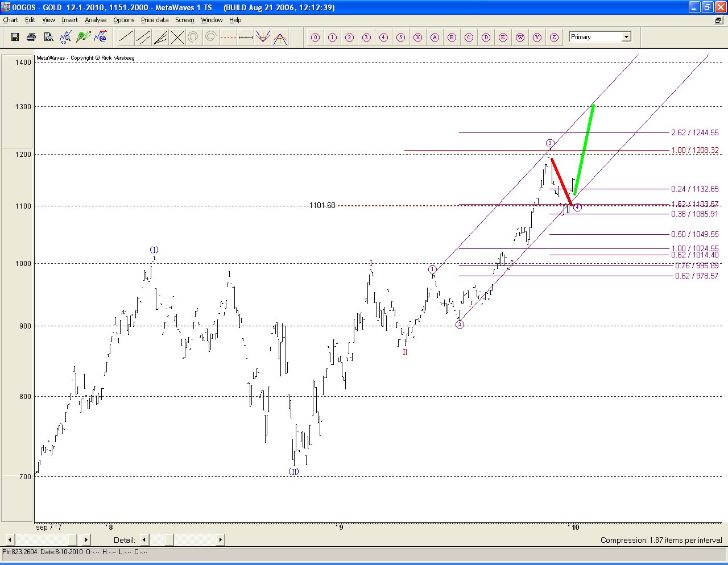Choose the wave label A button
The image size is (728, 565).
(435, 38)
